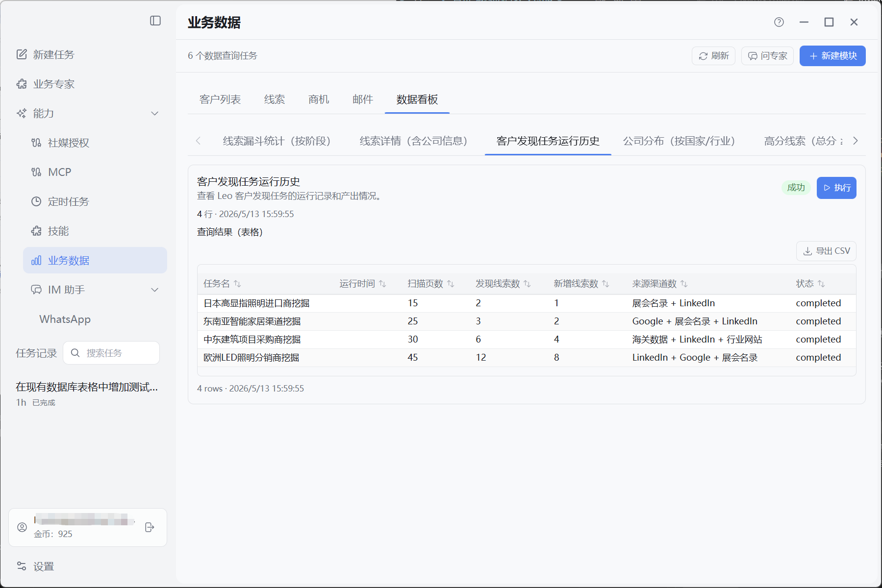Click the 技能 puzzle icon
Viewport: 882px width, 588px height.
36,231
